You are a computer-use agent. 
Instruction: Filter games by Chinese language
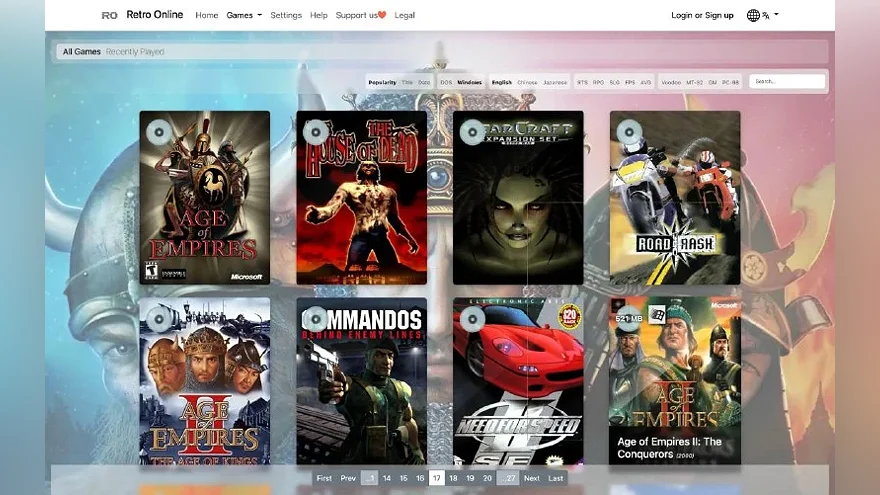point(527,82)
